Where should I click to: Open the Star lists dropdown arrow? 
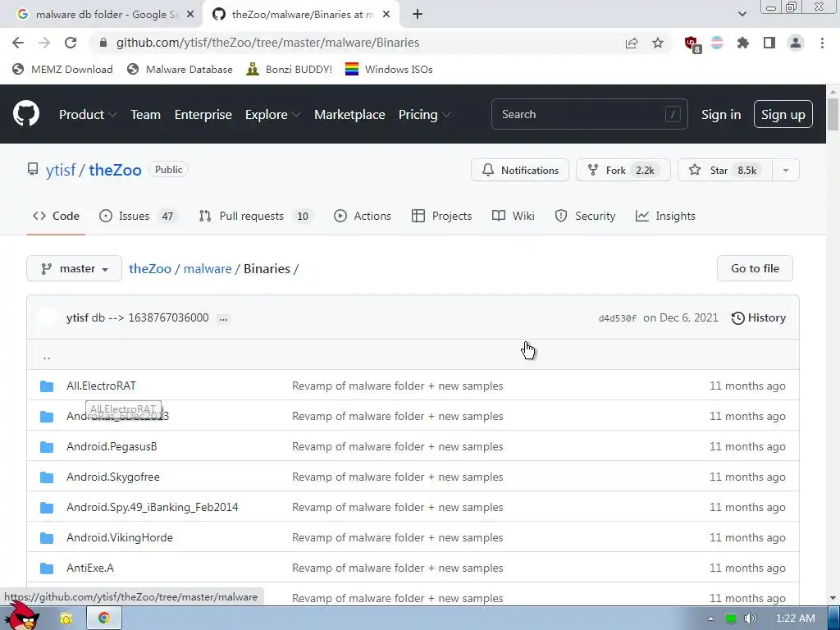pos(785,170)
